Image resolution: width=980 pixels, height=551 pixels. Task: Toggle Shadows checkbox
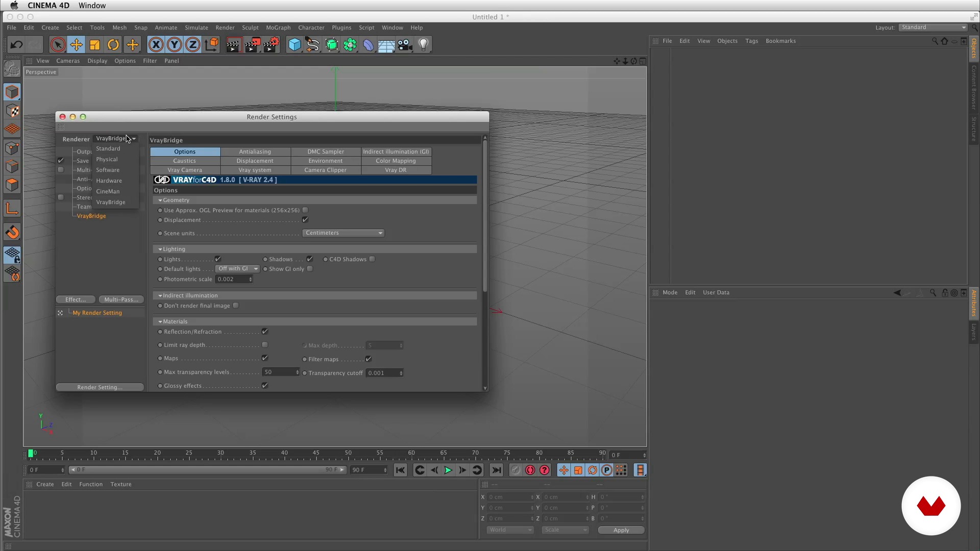click(x=309, y=259)
